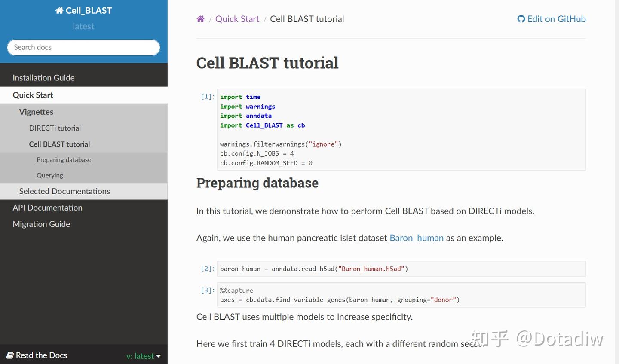Open Installation Guide from the sidebar
619x364 pixels.
click(x=43, y=78)
